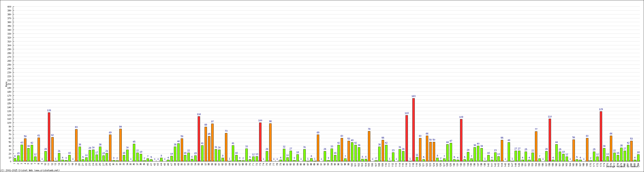Select the value label 78
Image resolution: width=644 pixels, height=172 pixels.
(x=369, y=129)
